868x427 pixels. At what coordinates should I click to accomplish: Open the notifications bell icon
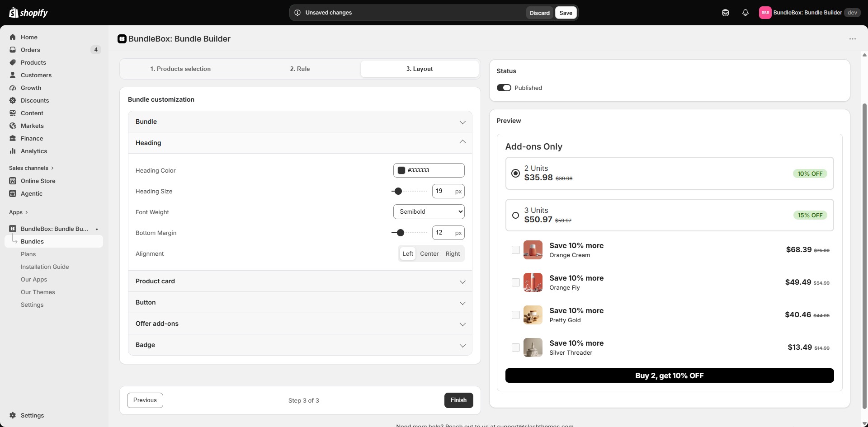tap(745, 13)
